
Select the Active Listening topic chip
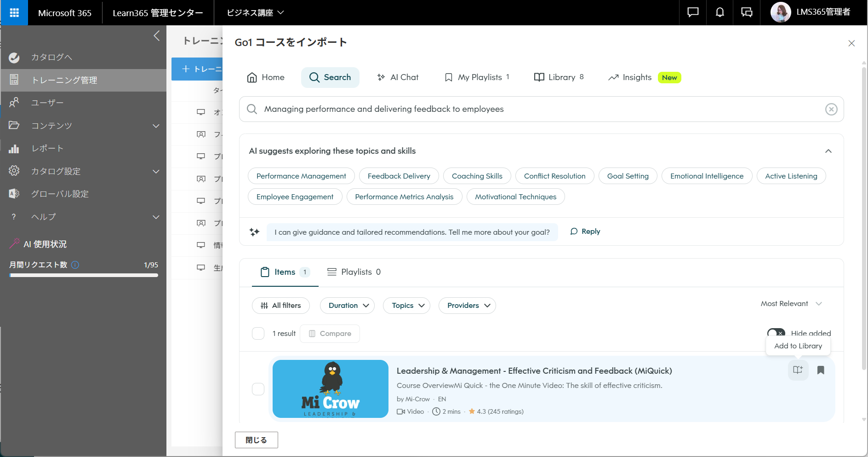click(x=791, y=176)
